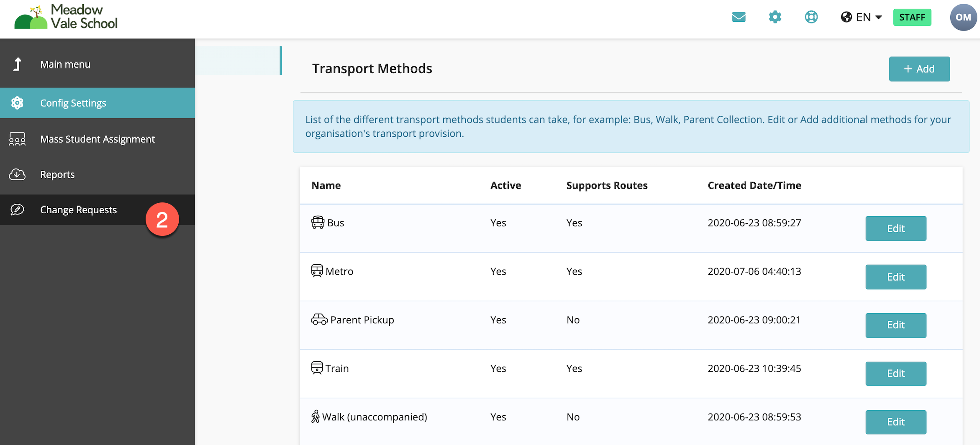The width and height of the screenshot is (980, 445).
Task: Go to Main menu in sidebar
Action: 65,64
